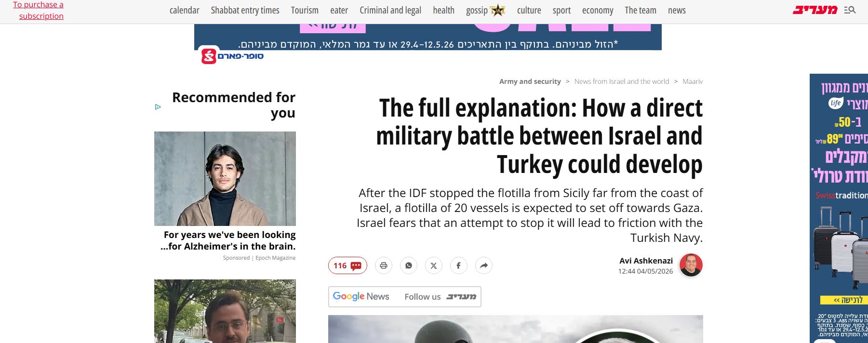Go to the Maariv logo homepage
The height and width of the screenshot is (343, 868).
(x=815, y=10)
